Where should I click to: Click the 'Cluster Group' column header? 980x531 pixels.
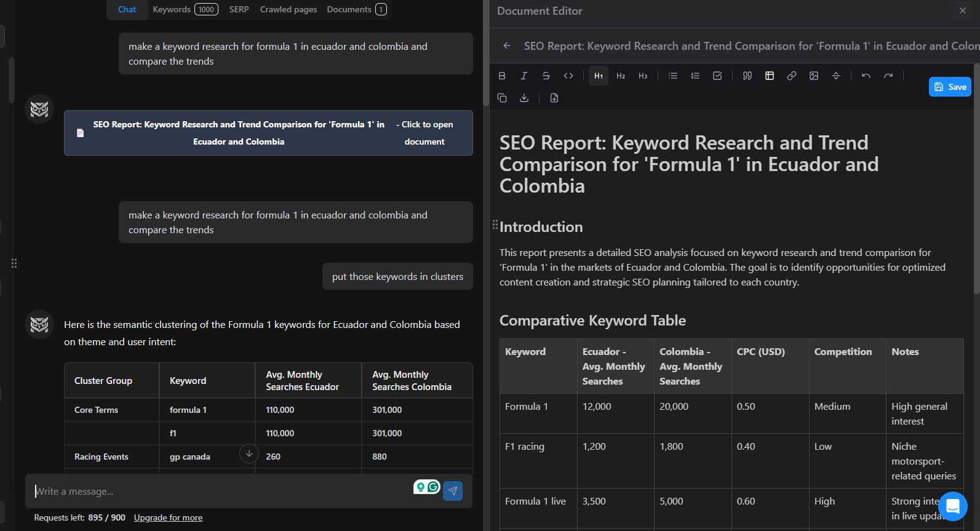[x=111, y=380]
